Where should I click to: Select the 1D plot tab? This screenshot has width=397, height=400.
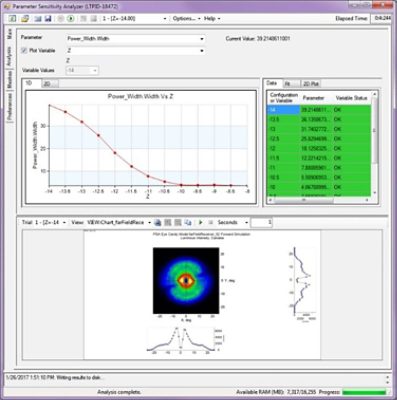[x=32, y=83]
